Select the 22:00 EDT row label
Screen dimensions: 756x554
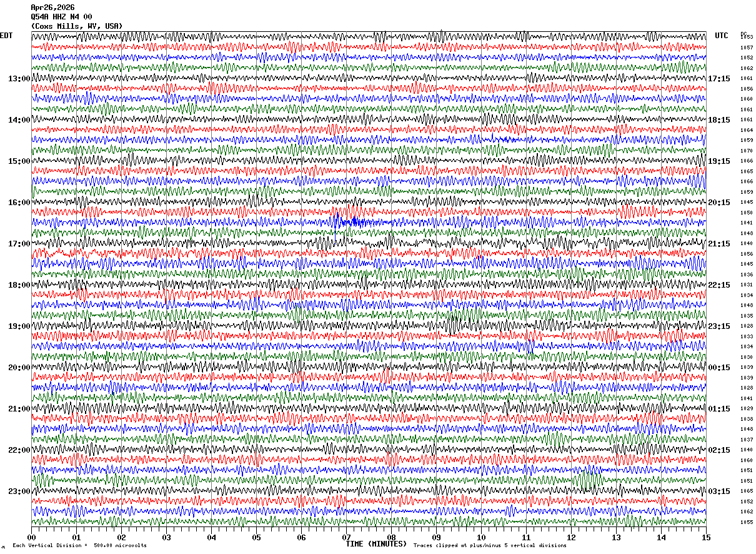coord(19,450)
